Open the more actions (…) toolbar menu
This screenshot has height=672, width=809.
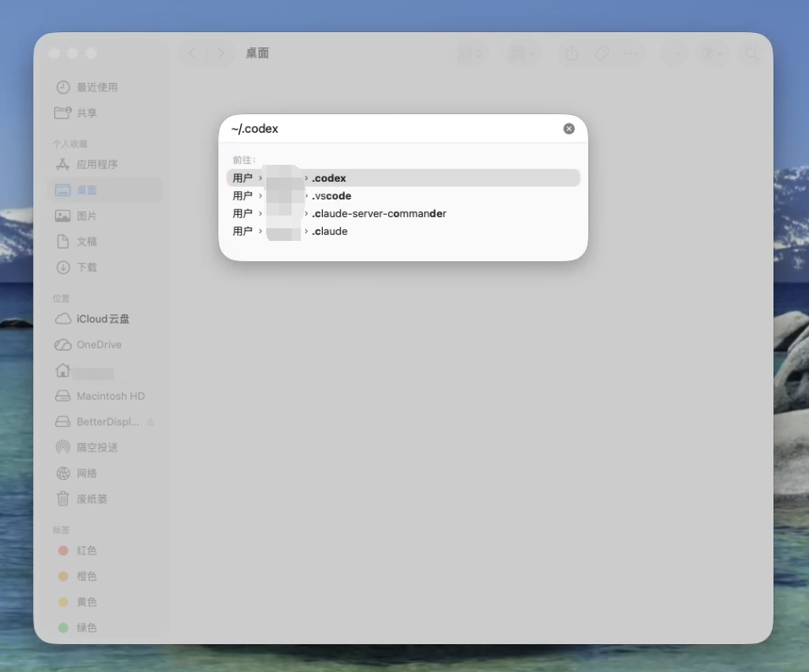(631, 52)
